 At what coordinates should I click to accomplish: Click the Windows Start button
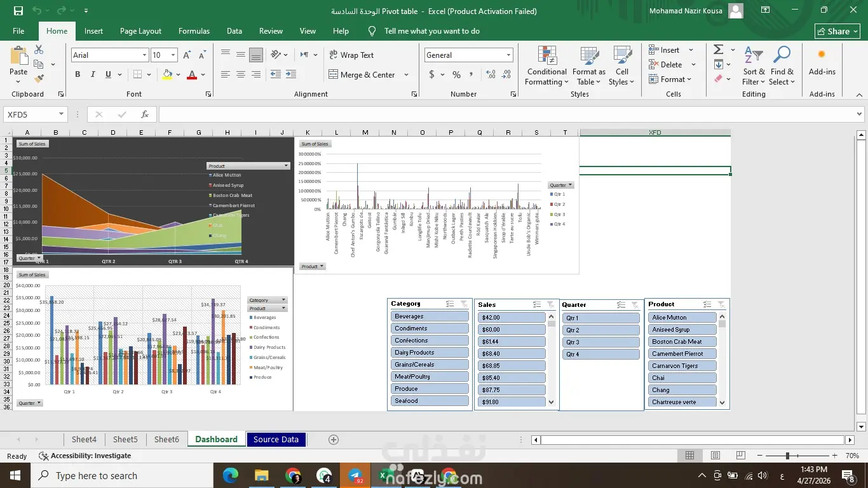coord(15,475)
